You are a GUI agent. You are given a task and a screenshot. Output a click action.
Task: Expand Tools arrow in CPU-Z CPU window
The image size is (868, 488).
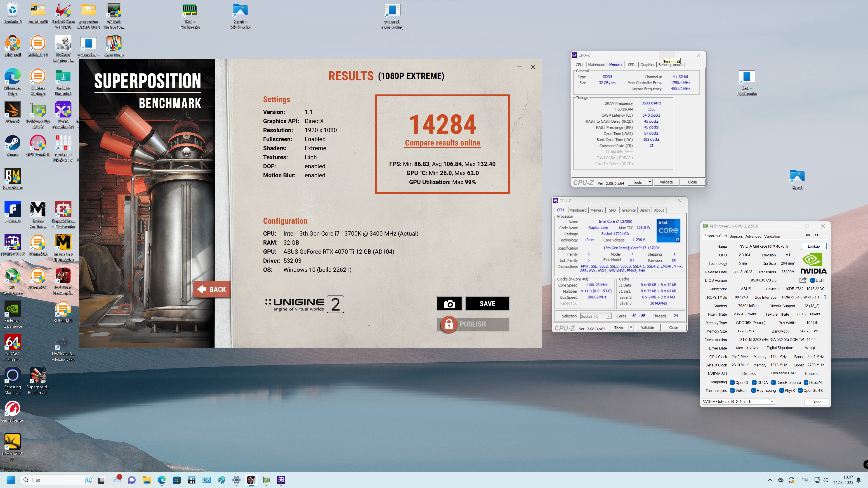(631, 327)
